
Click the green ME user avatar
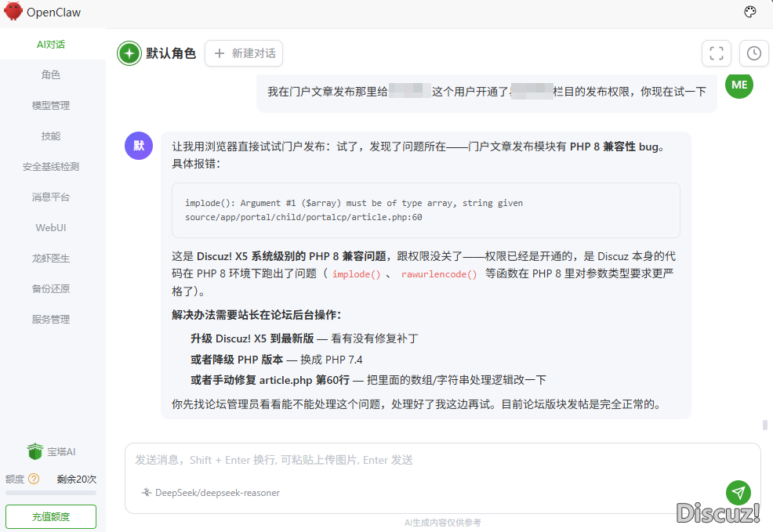(x=739, y=85)
